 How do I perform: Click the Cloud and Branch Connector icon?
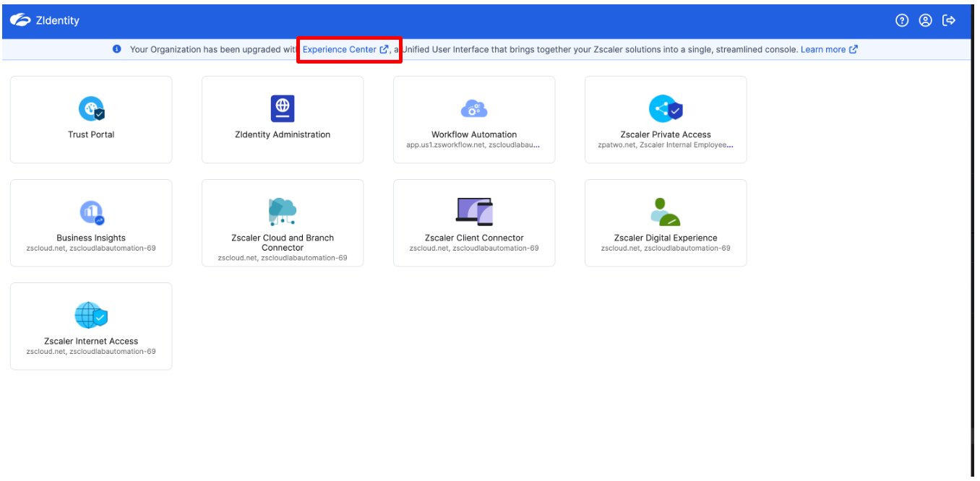coord(283,212)
